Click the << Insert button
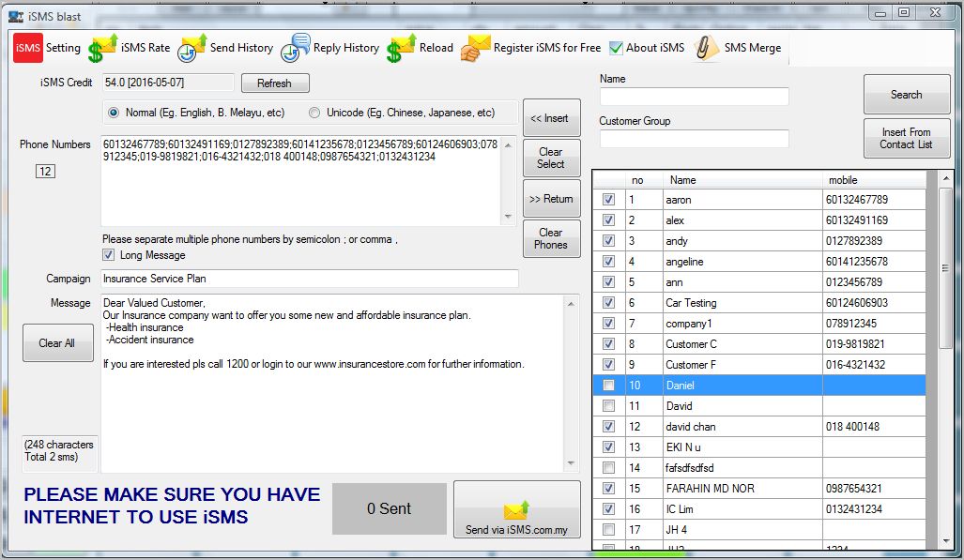Viewport: 964px width, 560px height. 552,118
